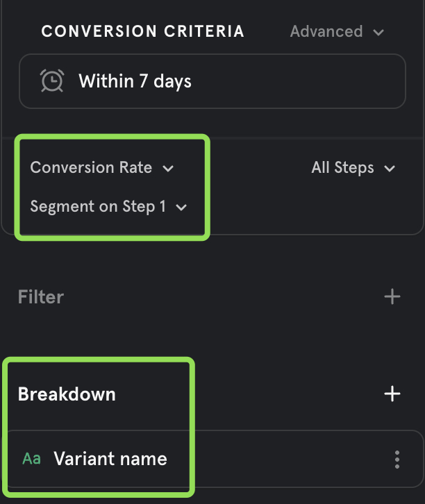
Task: Click the chevron after Segment on Step 1
Action: 181,207
